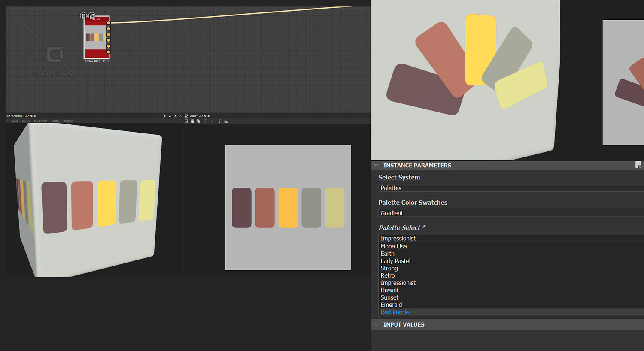The image size is (644, 351).
Task: Open the Renderer menu in the 3D view
Action: point(68,121)
